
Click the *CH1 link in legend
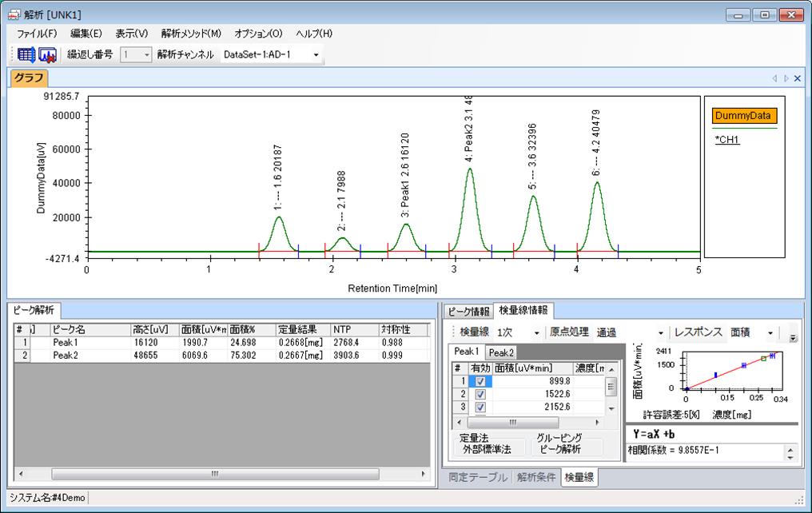pyautogui.click(x=726, y=140)
